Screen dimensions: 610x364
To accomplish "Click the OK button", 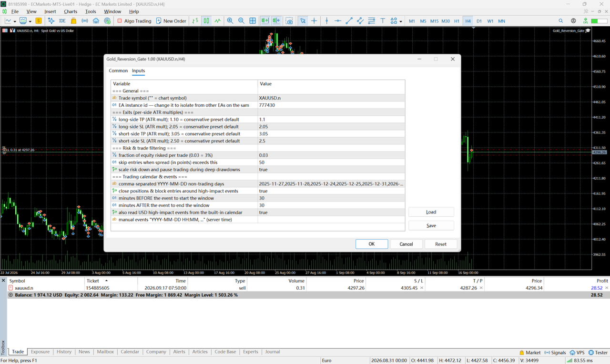I will (x=372, y=244).
